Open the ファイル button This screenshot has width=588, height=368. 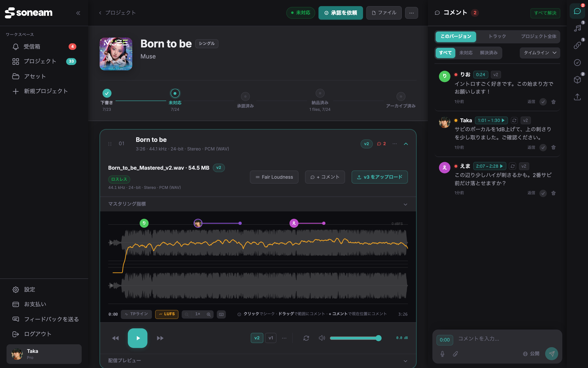click(384, 13)
